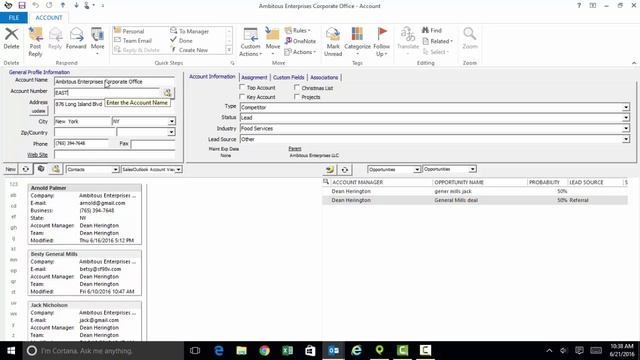The width and height of the screenshot is (640, 360).
Task: Open Excel from the taskbar
Action: (287, 350)
